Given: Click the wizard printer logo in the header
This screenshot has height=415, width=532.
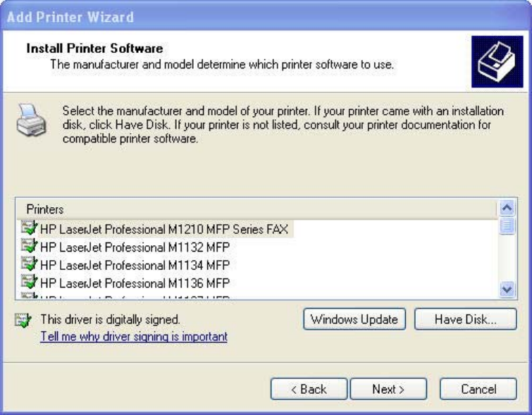Looking at the screenshot, I should click(x=497, y=62).
